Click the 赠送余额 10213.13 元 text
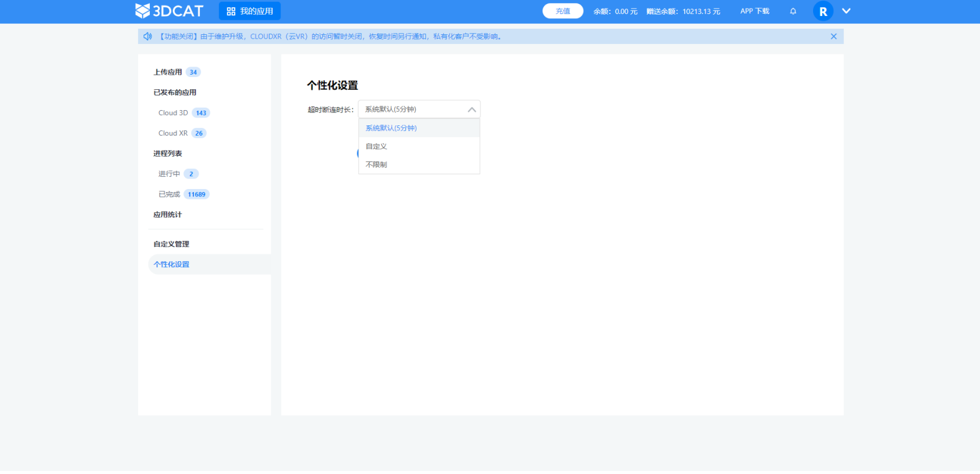This screenshot has width=980, height=474. 683,11
